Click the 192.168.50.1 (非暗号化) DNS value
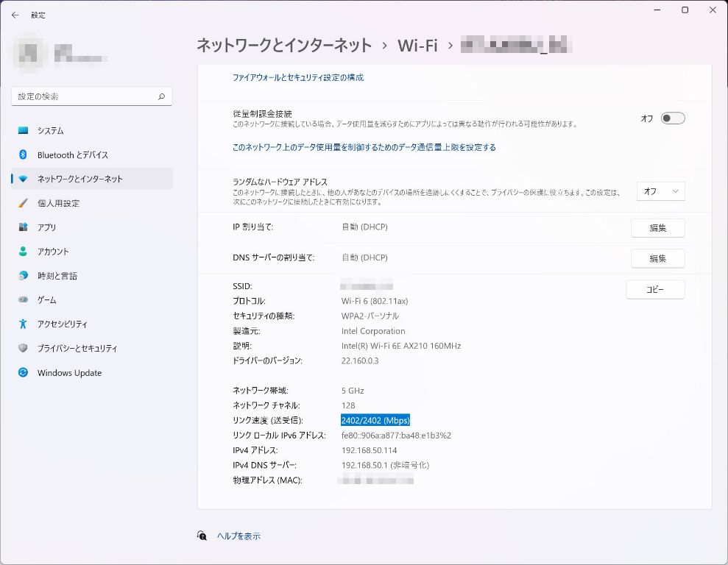The image size is (728, 565). (386, 465)
